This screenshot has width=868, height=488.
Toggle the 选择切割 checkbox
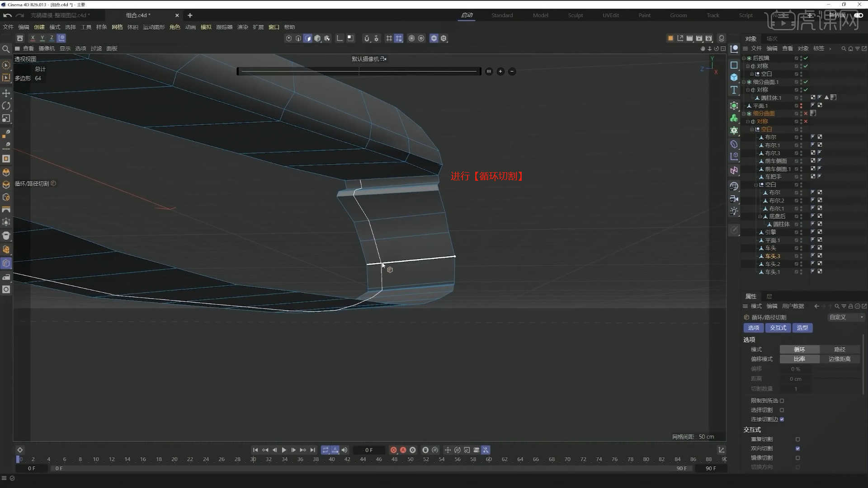[x=782, y=410]
